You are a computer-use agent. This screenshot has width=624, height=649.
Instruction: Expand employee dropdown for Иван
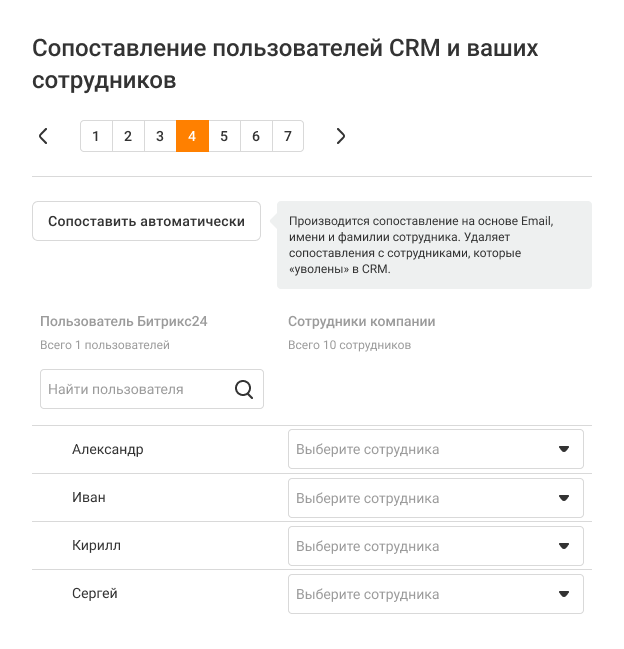pyautogui.click(x=435, y=498)
